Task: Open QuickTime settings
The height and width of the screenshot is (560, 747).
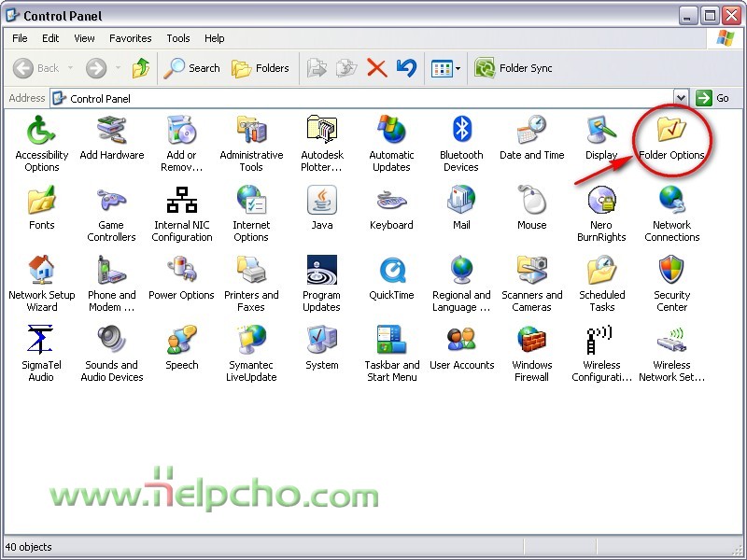Action: click(391, 278)
